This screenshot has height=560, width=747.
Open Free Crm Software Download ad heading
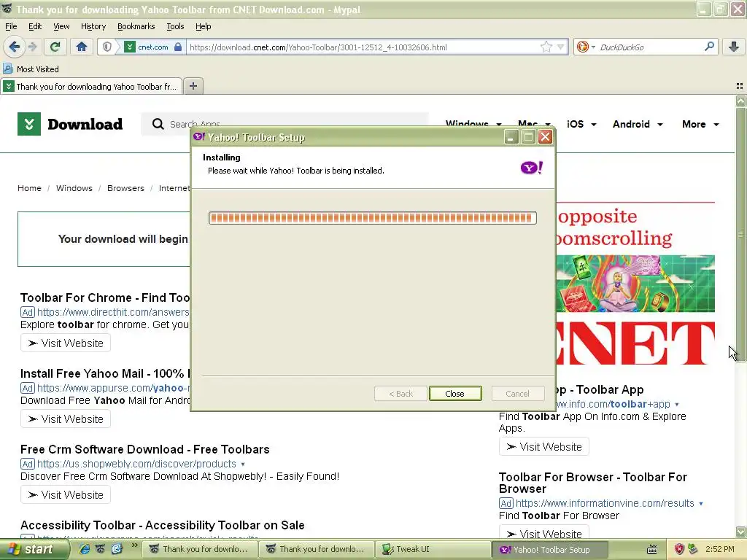(x=145, y=449)
